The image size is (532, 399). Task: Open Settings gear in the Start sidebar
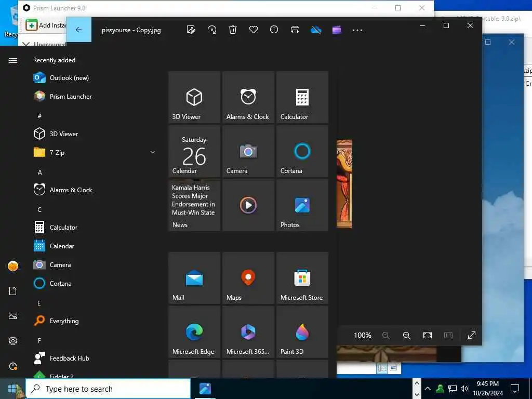pyautogui.click(x=13, y=341)
